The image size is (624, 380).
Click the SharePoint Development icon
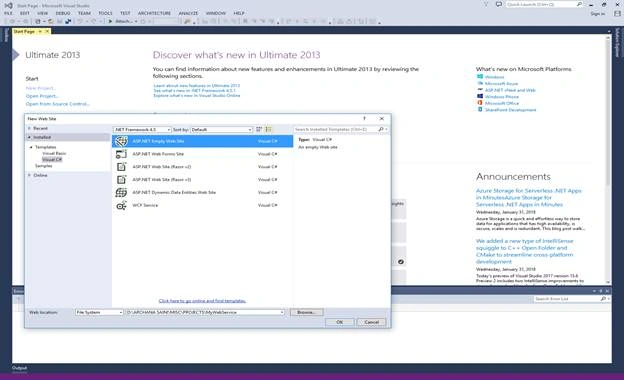click(x=480, y=109)
